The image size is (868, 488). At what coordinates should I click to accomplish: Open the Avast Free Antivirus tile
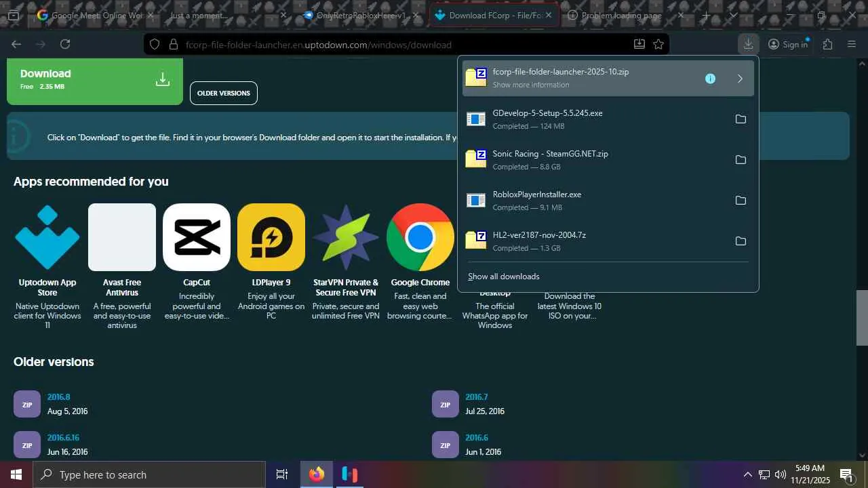coord(122,237)
